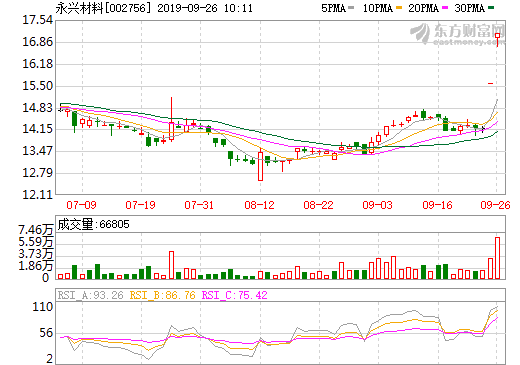Click the small red dash candle near 15.50

click(x=490, y=83)
